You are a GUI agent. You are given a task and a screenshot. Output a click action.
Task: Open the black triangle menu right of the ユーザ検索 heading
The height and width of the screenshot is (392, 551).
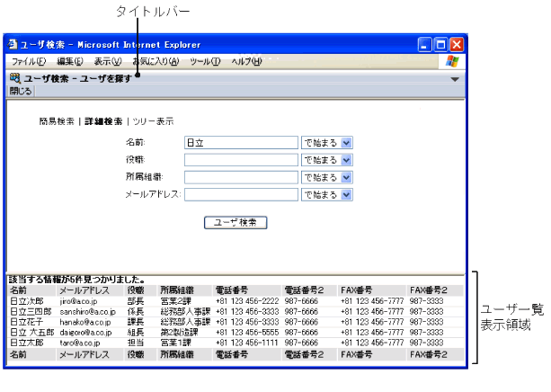pyautogui.click(x=455, y=79)
